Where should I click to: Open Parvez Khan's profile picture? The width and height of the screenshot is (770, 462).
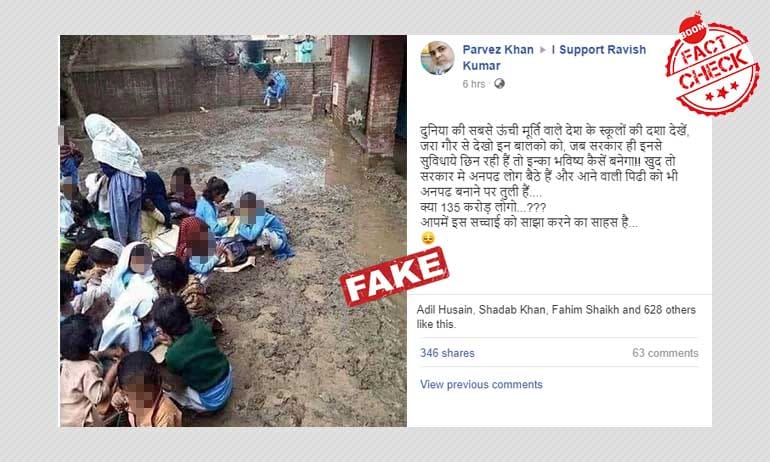(437, 58)
